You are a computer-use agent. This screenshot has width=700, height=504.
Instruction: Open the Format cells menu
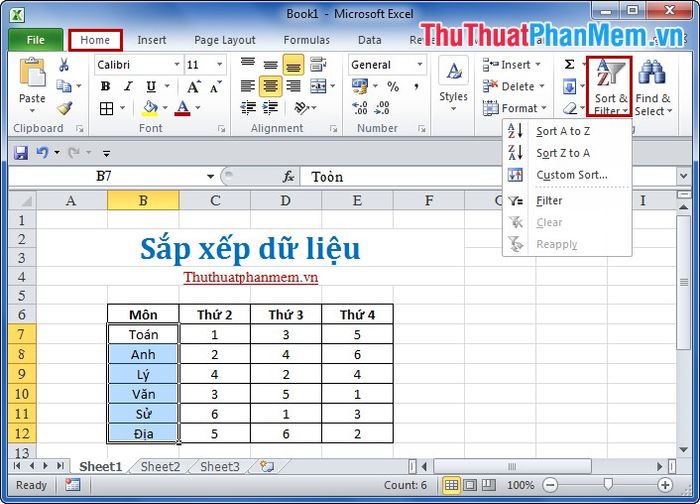point(515,108)
